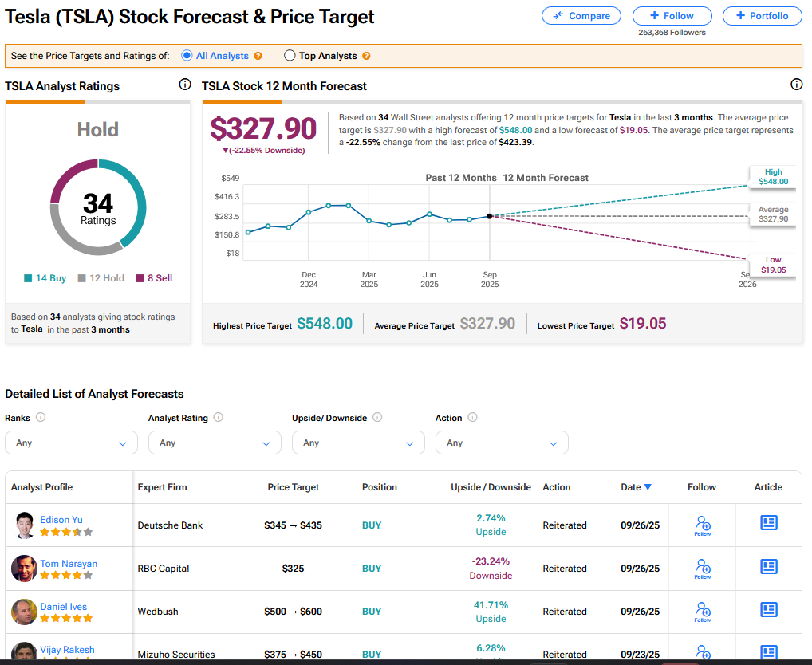
Task: Click the Position column header
Action: [379, 487]
